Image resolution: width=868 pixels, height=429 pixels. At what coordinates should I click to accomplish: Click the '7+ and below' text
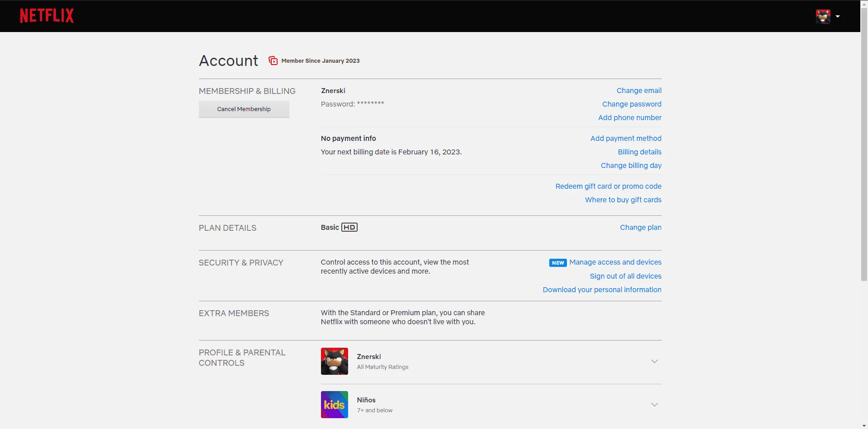pyautogui.click(x=375, y=410)
